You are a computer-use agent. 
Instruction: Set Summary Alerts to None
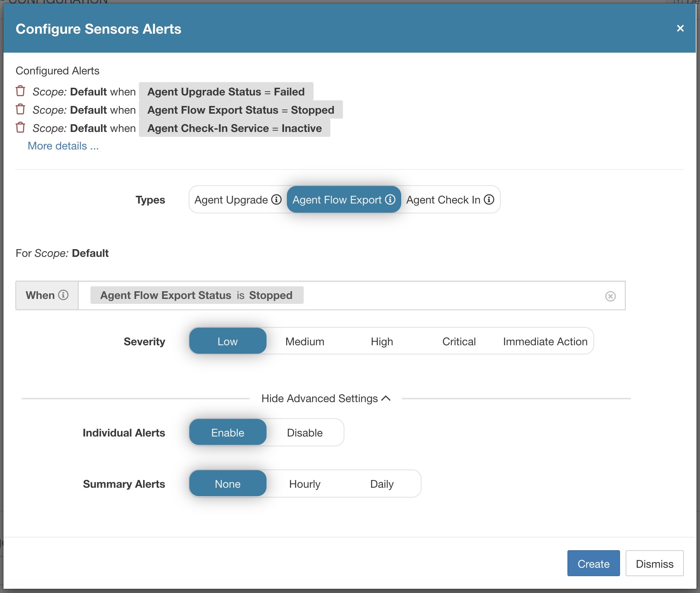(228, 484)
